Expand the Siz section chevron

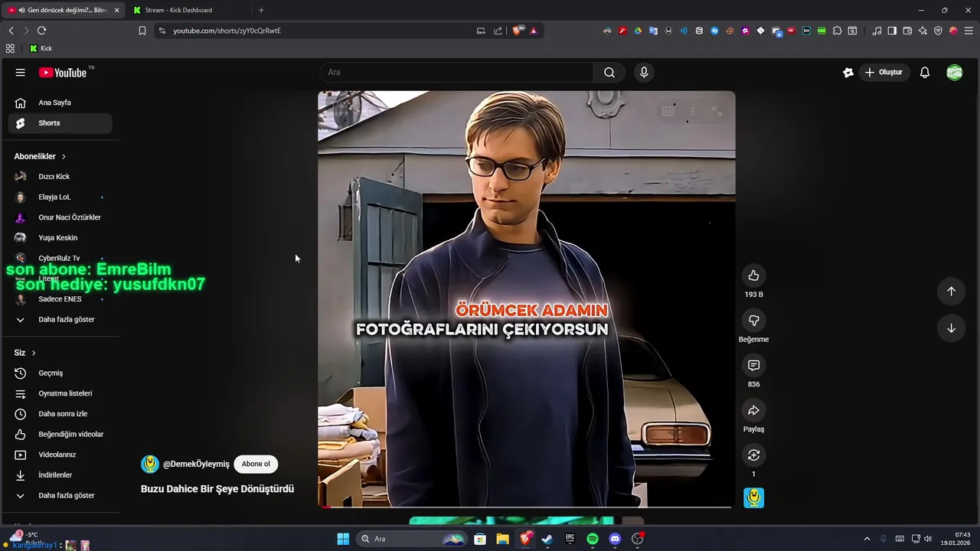pyautogui.click(x=34, y=353)
